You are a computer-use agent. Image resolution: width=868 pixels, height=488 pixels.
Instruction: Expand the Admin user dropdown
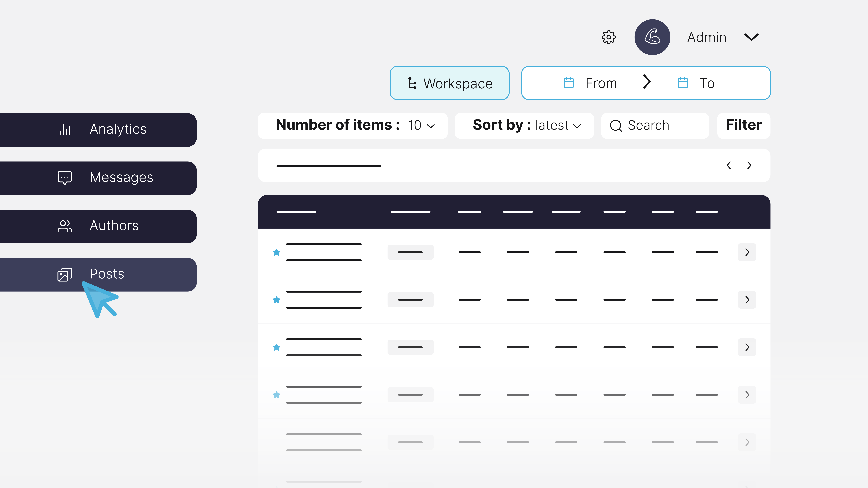pos(752,37)
